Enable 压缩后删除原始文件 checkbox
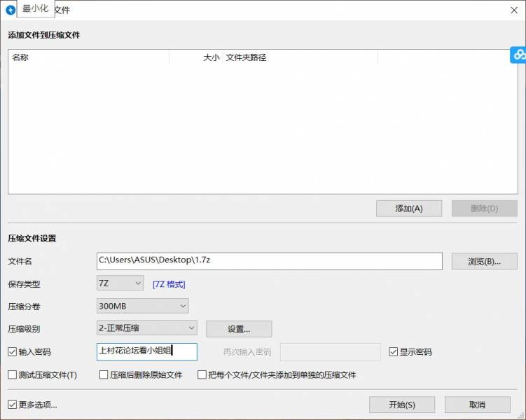This screenshot has height=420, width=526. pyautogui.click(x=104, y=375)
